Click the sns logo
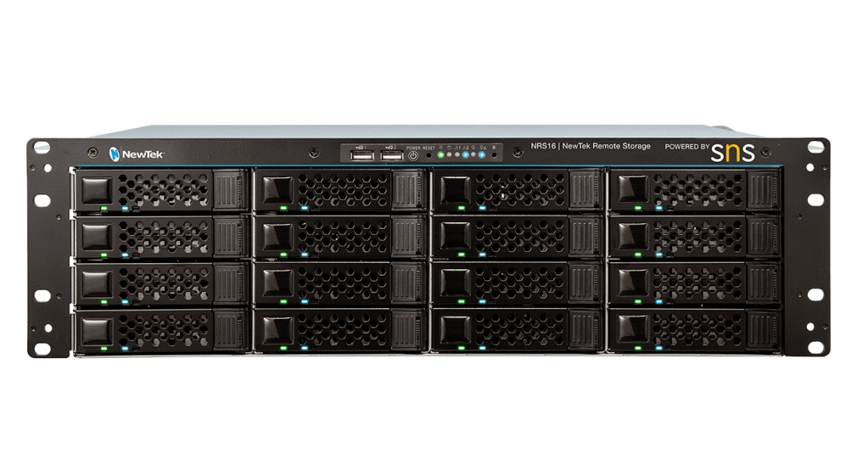Image resolution: width=868 pixels, height=465 pixels. pos(733,152)
